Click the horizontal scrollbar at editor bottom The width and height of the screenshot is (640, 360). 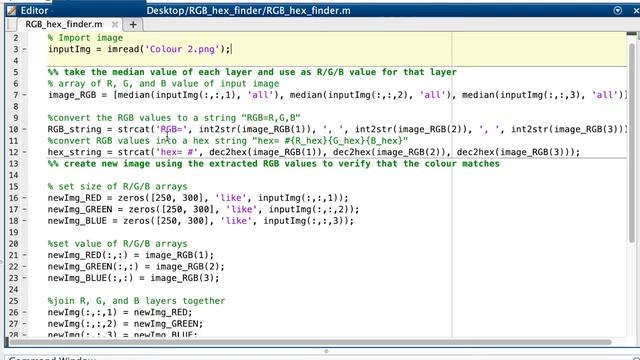[310, 342]
